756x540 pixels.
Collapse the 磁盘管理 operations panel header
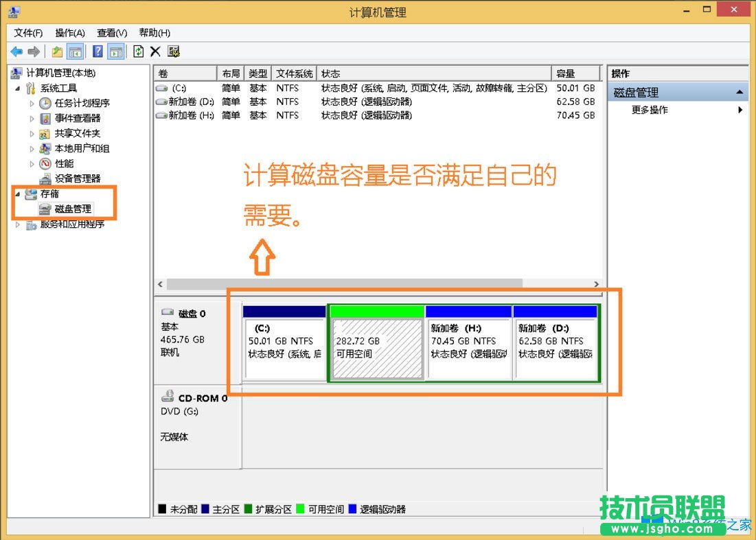740,91
